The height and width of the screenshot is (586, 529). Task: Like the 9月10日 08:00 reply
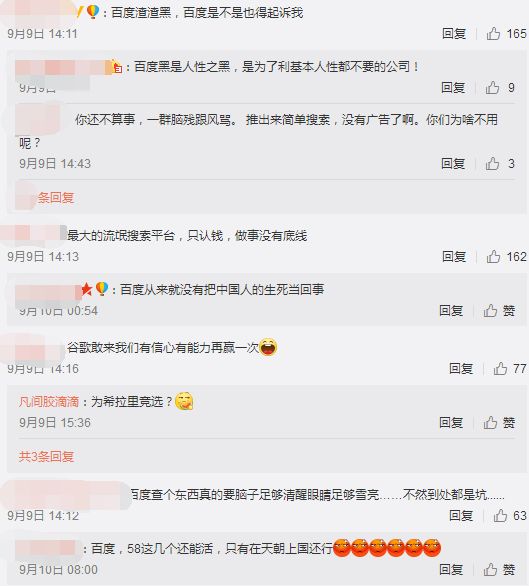pos(499,570)
